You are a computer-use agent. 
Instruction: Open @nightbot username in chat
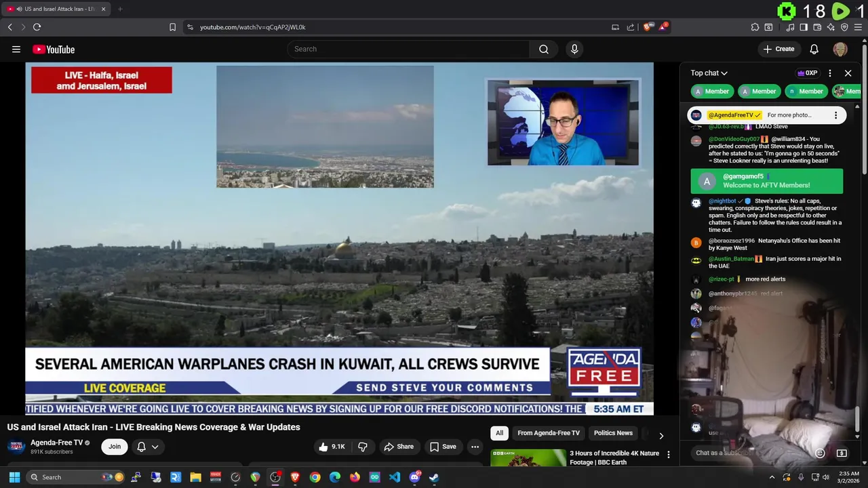[722, 201]
